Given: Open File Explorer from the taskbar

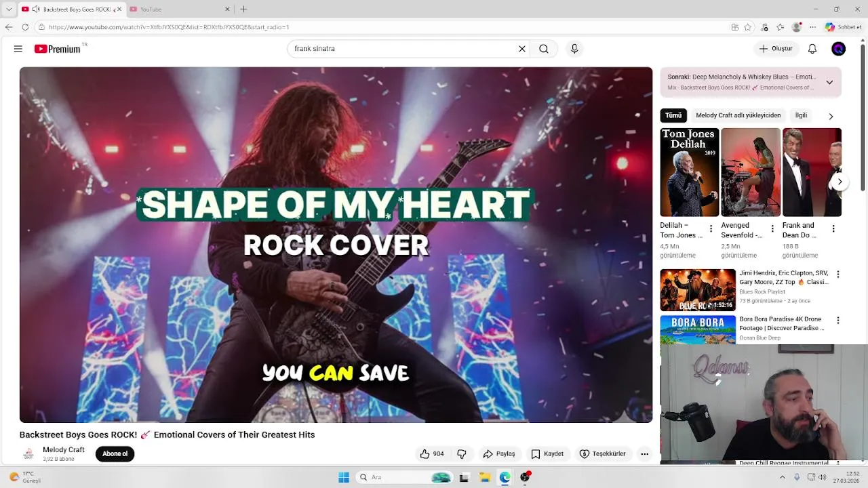Looking at the screenshot, I should coord(485,477).
